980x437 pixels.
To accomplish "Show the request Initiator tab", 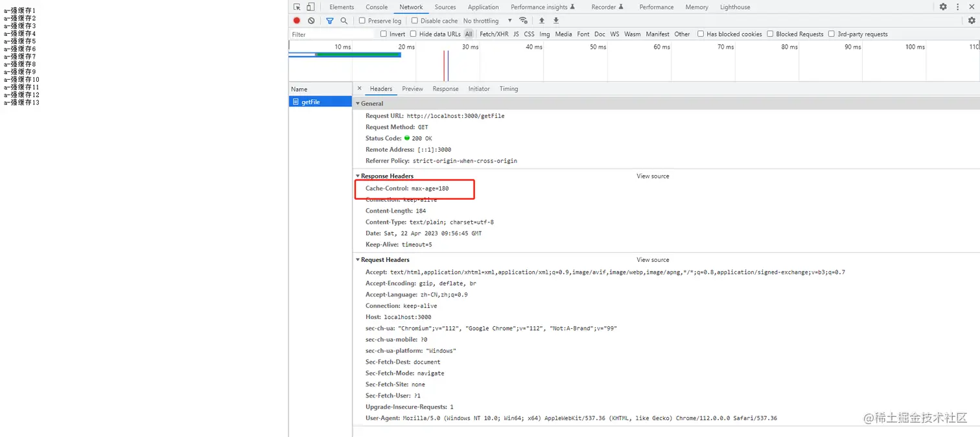I will click(x=479, y=89).
